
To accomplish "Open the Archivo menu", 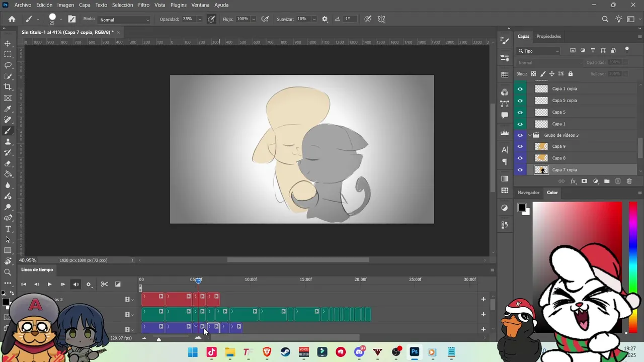I will coord(23,5).
